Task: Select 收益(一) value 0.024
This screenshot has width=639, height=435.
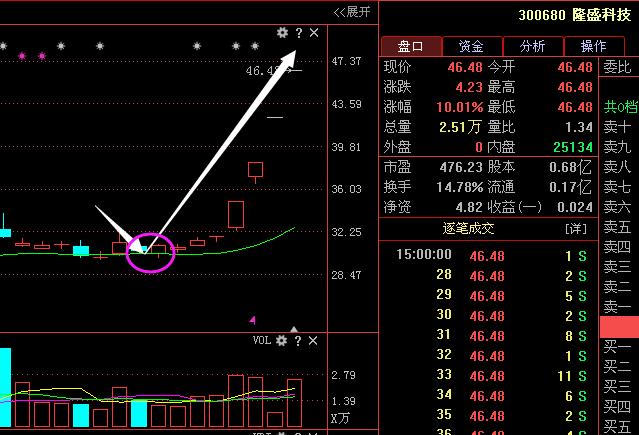Action: [575, 207]
